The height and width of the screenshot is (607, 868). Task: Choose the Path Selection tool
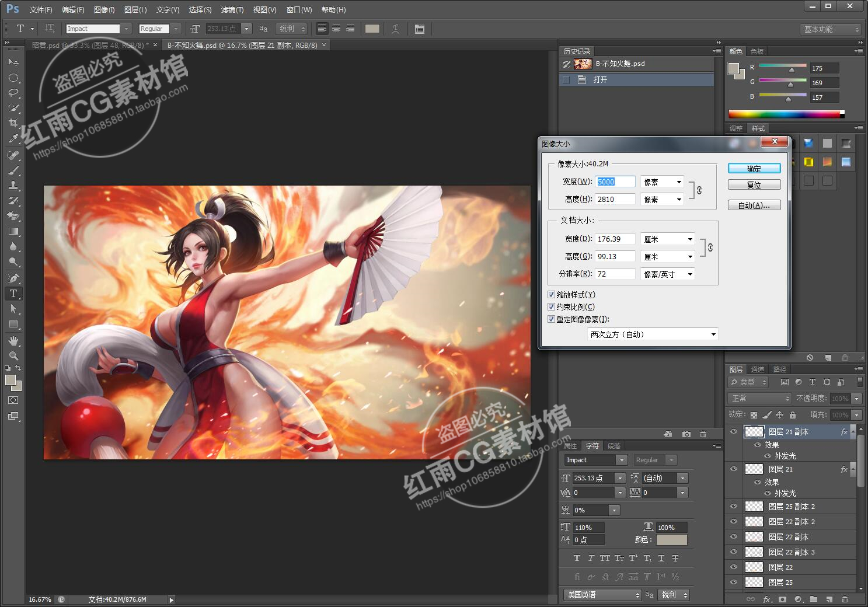[13, 309]
